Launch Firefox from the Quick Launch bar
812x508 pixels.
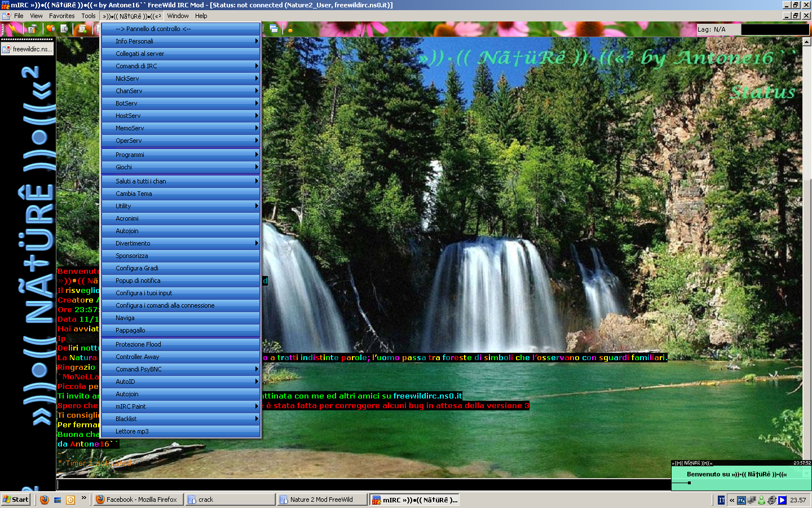45,500
